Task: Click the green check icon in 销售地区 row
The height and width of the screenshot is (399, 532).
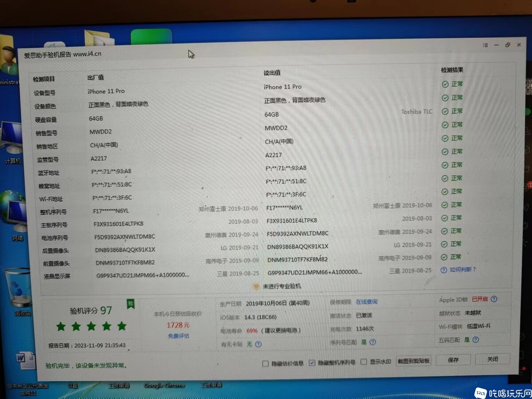Action: 445,138
